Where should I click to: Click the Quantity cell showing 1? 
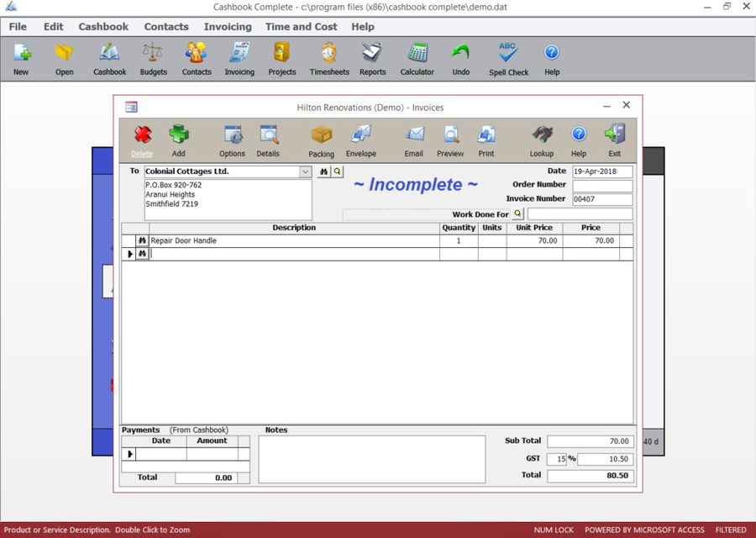tap(459, 240)
